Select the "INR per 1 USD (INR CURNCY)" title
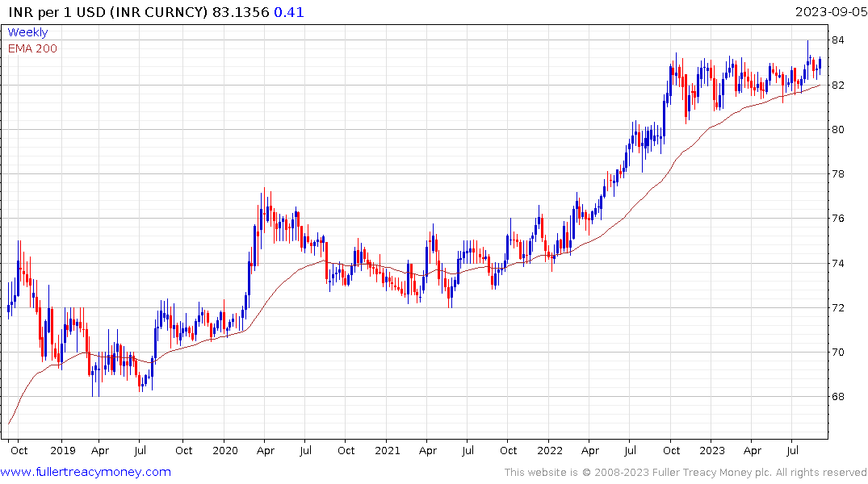 108,12
